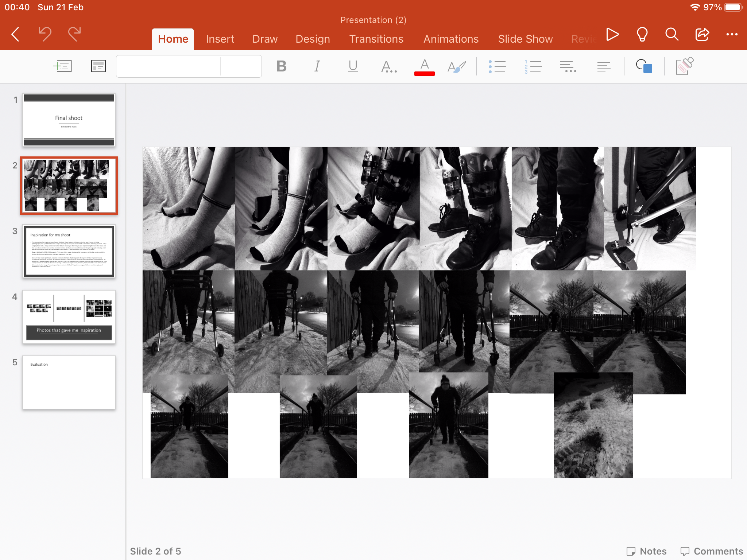
Task: Open the Shapes insert icon
Action: (x=644, y=66)
